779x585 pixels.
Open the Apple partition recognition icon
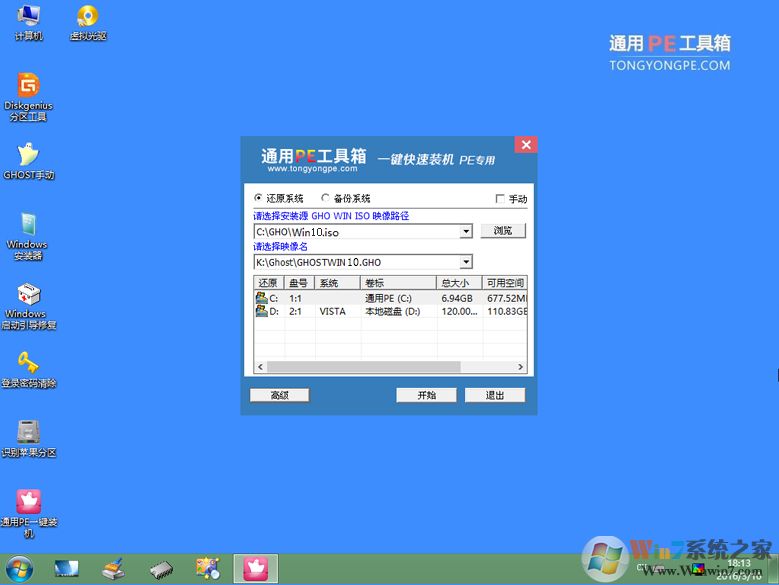pyautogui.click(x=28, y=433)
